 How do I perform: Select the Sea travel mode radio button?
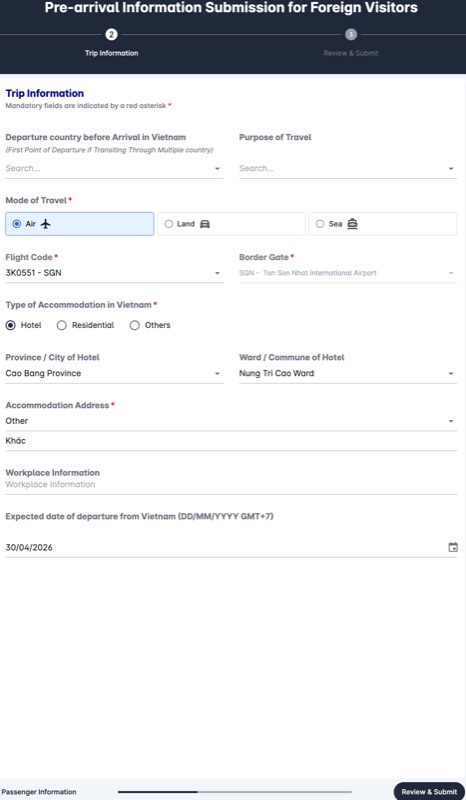320,224
